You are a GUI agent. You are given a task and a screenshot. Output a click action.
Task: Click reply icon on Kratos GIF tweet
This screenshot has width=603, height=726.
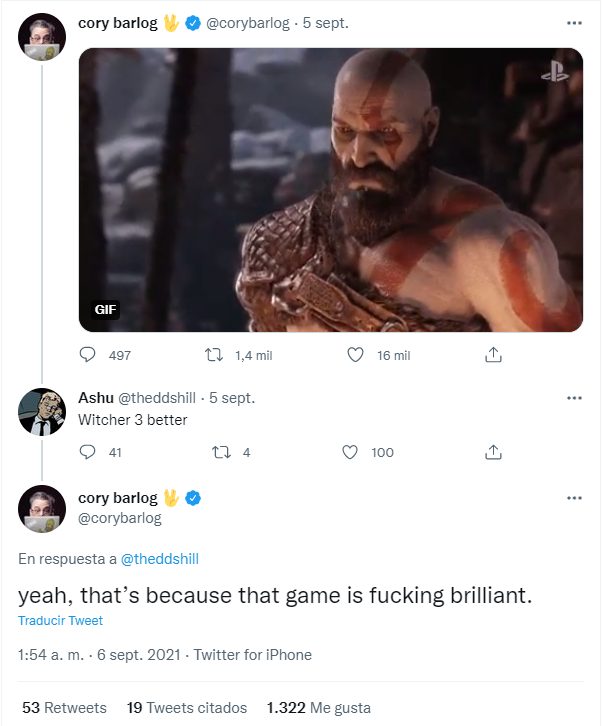click(88, 355)
